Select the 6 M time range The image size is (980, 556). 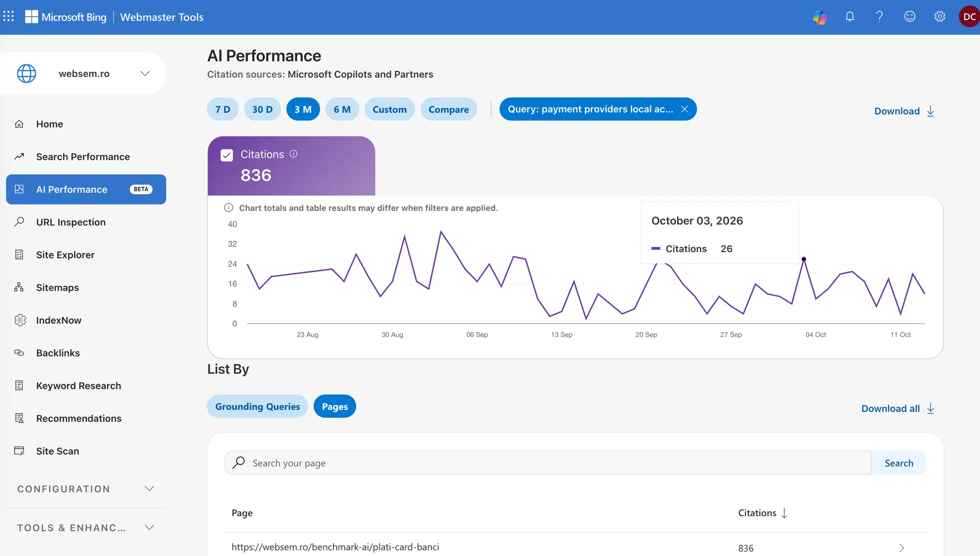342,109
